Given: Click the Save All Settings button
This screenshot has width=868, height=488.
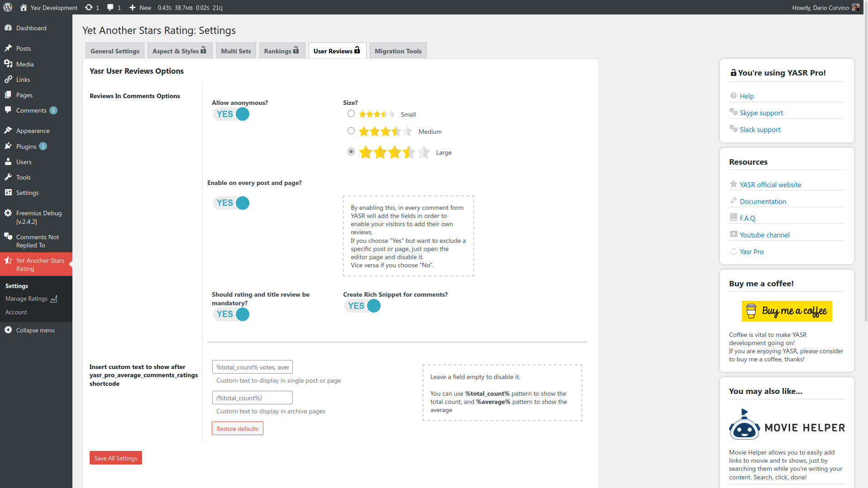Looking at the screenshot, I should pos(116,458).
